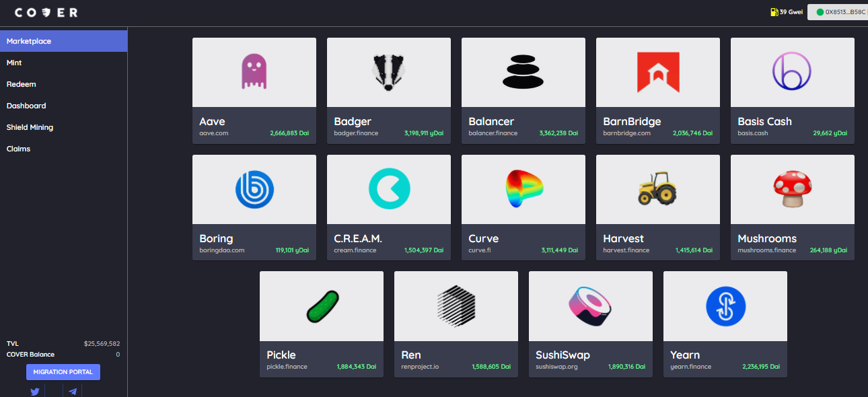Click the Curve card title
Viewport: 868px width, 397px height.
[483, 239]
